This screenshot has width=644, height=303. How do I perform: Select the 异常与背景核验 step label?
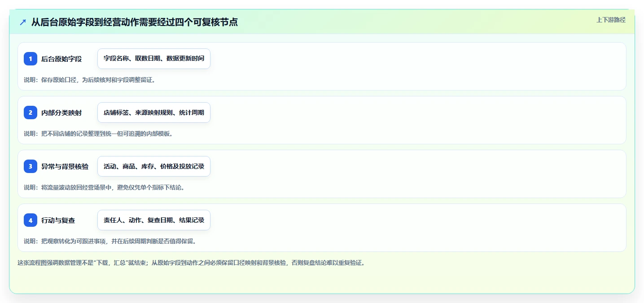(x=65, y=166)
